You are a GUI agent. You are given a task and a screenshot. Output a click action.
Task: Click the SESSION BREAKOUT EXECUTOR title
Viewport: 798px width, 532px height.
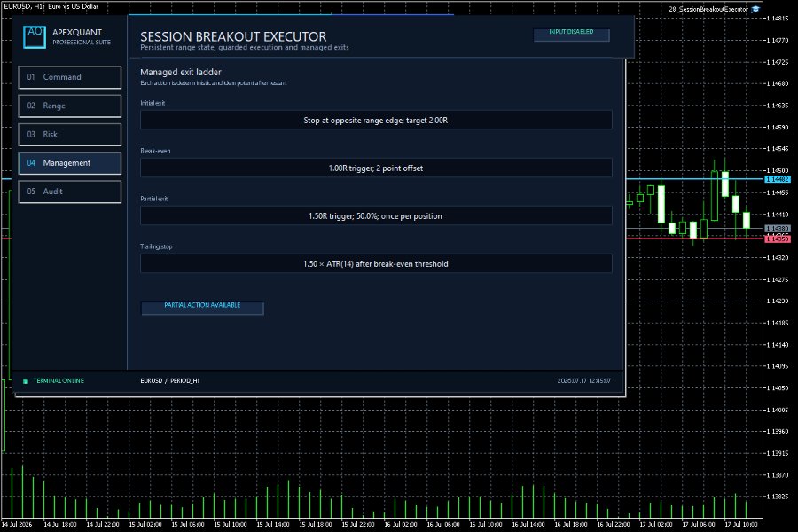(x=233, y=36)
